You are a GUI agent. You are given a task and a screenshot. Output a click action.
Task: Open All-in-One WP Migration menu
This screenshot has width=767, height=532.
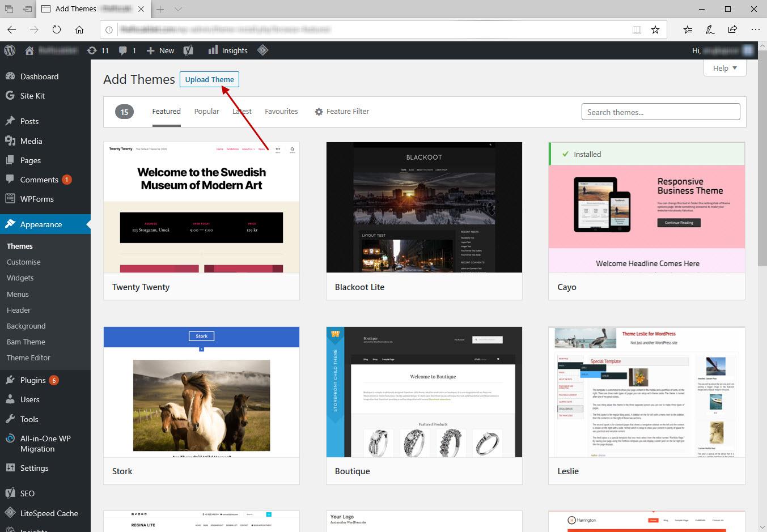click(x=45, y=444)
